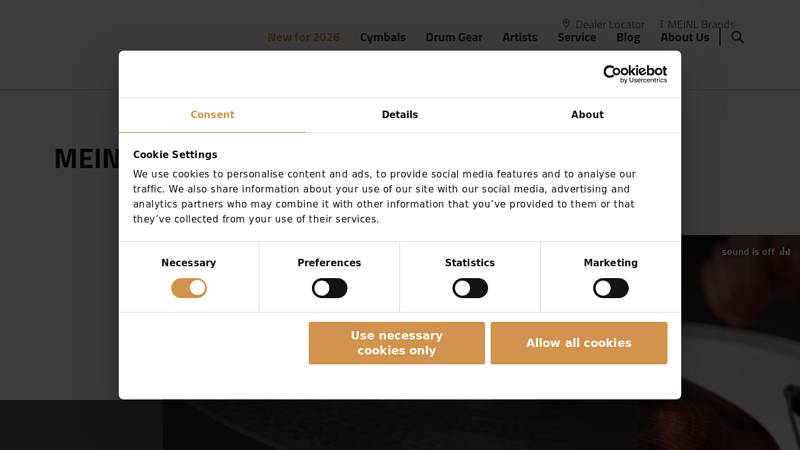Visit the Blog link
The height and width of the screenshot is (450, 800).
point(628,37)
